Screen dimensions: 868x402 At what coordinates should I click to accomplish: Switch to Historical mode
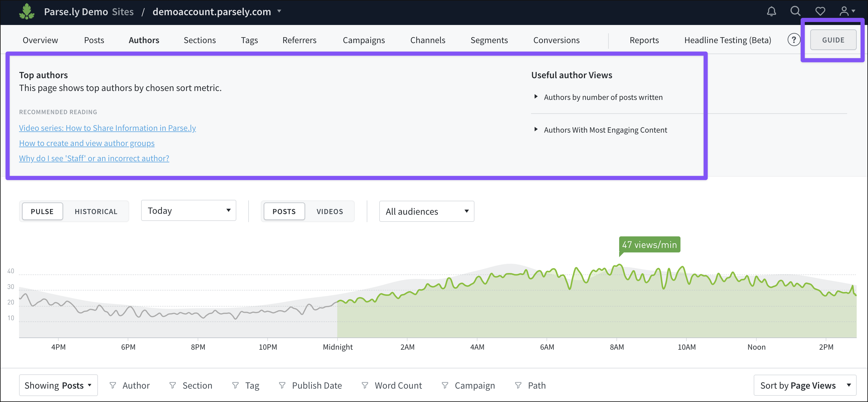click(x=96, y=211)
